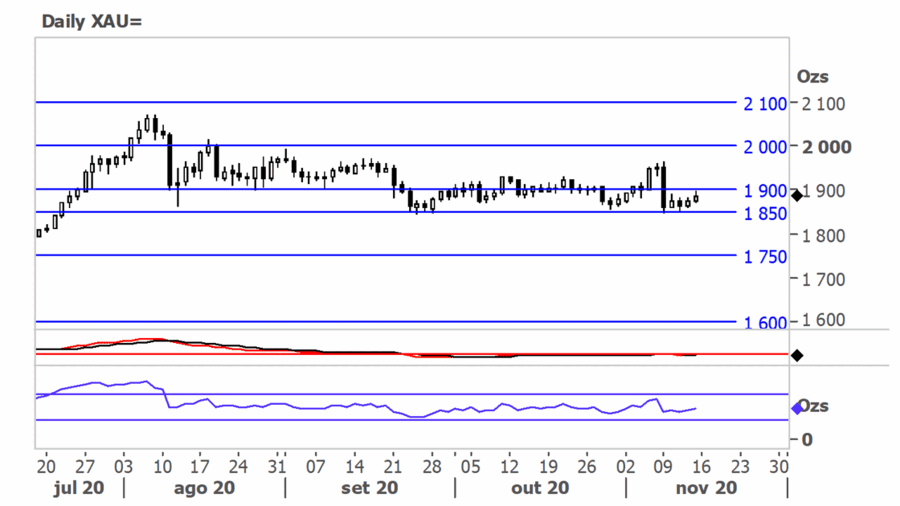Click the date label 27 on time axis
This screenshot has height=506, width=900.
pyautogui.click(x=84, y=466)
